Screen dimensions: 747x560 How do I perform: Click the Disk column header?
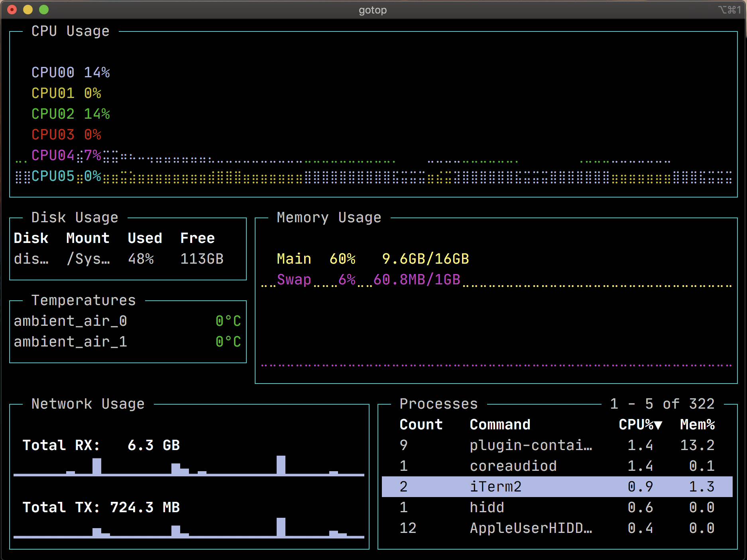click(31, 238)
